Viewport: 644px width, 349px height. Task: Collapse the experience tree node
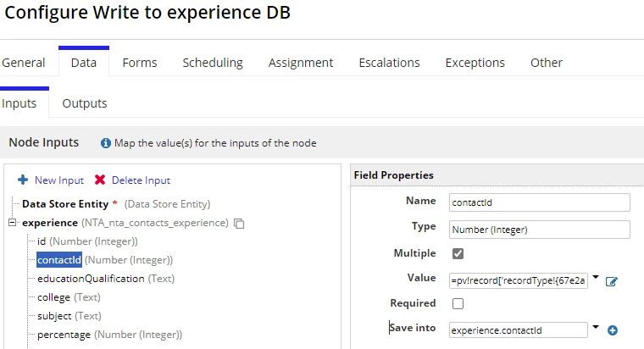(x=13, y=223)
